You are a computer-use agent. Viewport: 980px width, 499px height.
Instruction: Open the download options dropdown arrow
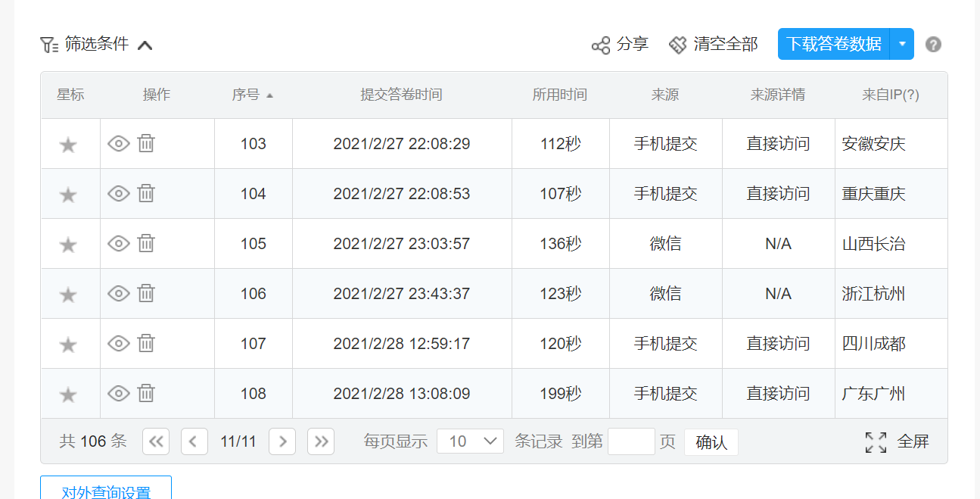(x=902, y=44)
